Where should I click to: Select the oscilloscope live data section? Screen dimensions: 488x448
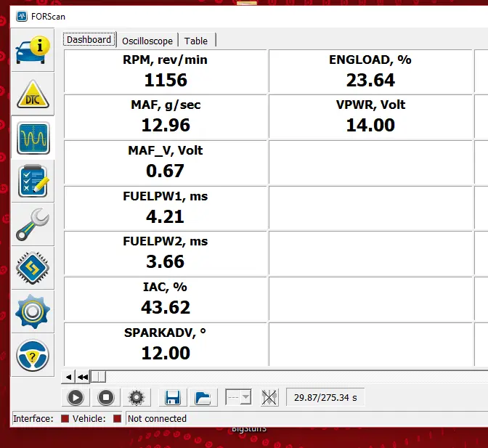(33, 138)
